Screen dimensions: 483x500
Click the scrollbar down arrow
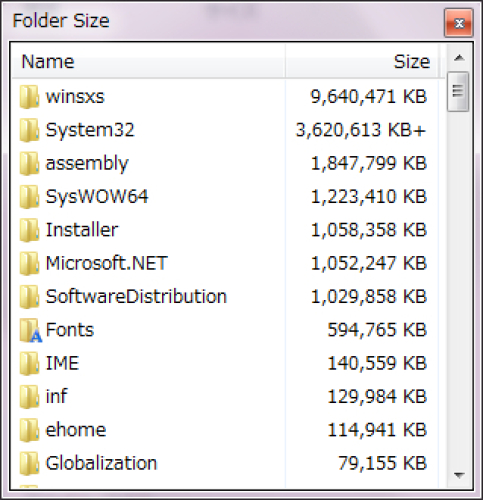click(459, 475)
